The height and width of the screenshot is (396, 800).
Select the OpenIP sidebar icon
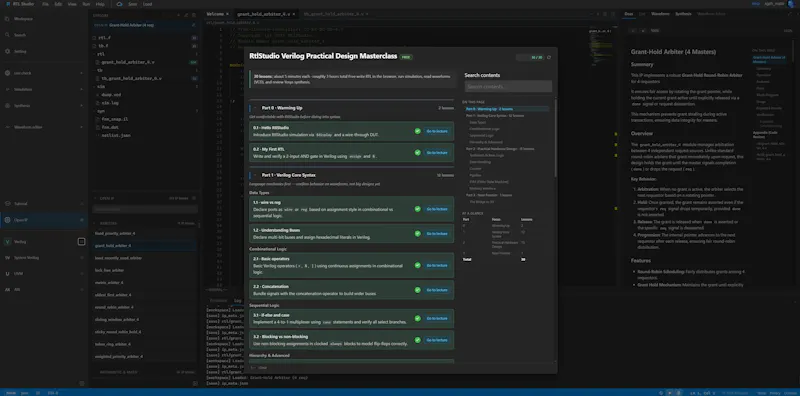click(7, 220)
